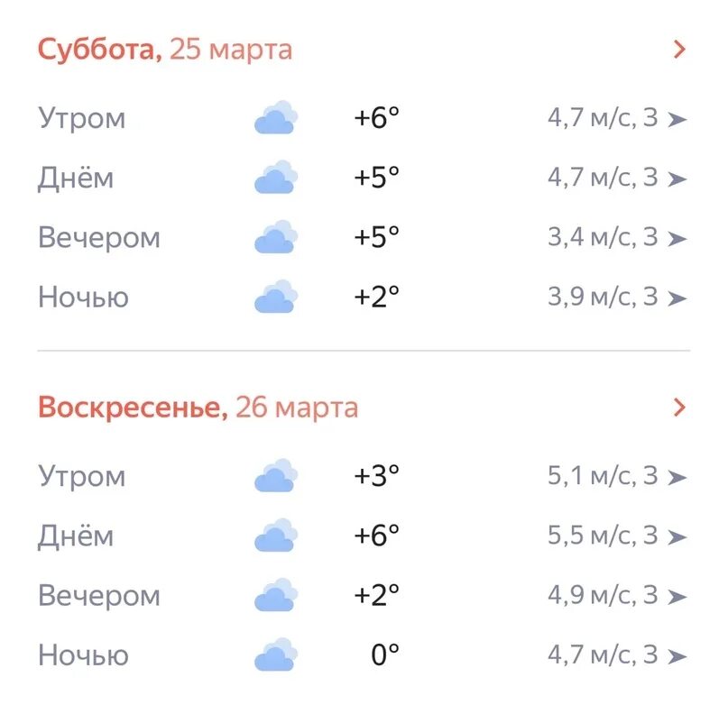Click the +6° temperature for Sunday daytime
Viewport: 728px width, 705px height.
click(376, 536)
